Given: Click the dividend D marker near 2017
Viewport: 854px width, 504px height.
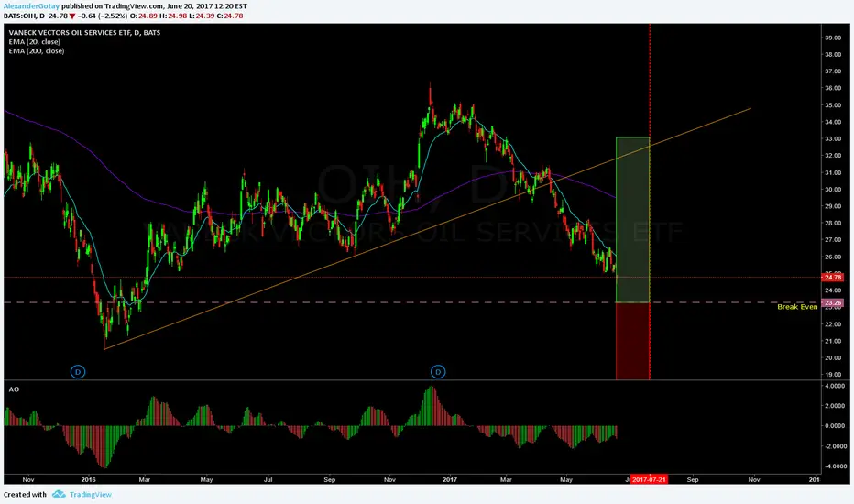Looking at the screenshot, I should 438,372.
